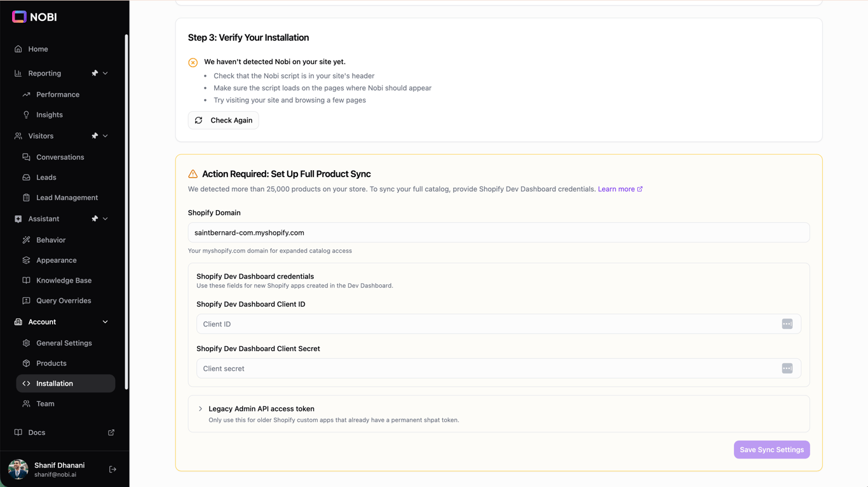Click "Action Required: Set Up Full Product Sync" heading
Viewport: 868px width, 487px height.
pos(287,174)
